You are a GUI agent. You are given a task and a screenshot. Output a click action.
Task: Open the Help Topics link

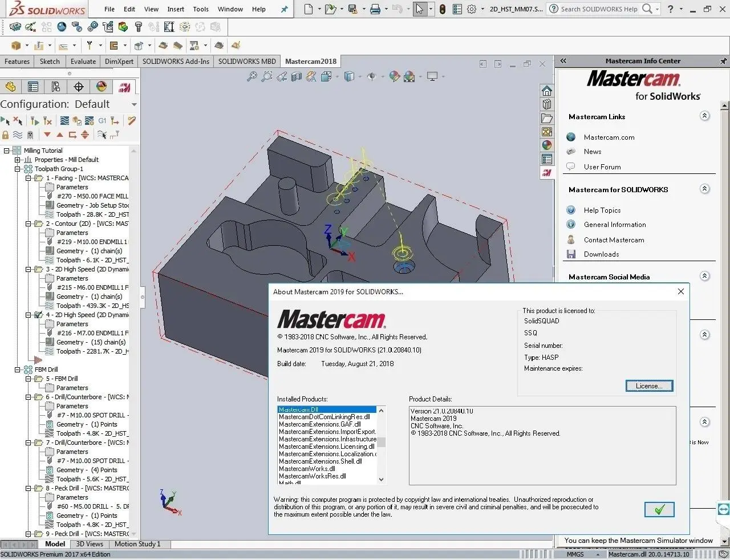(x=602, y=210)
